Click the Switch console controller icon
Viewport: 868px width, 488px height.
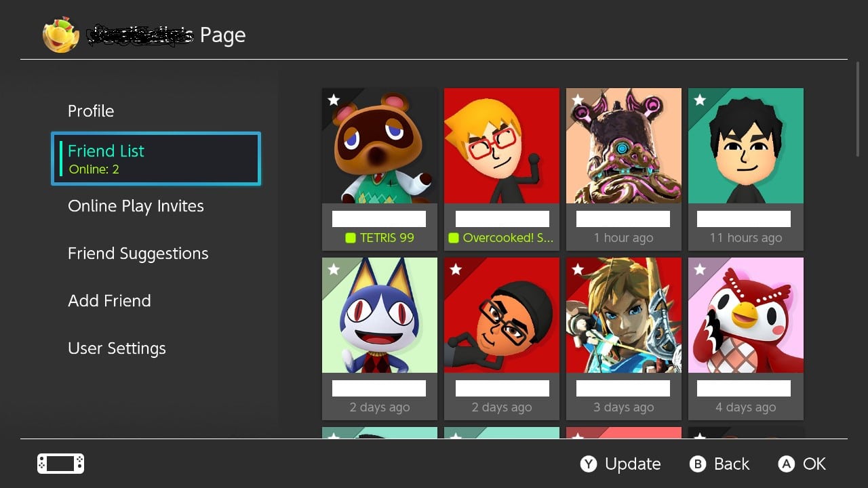(60, 464)
